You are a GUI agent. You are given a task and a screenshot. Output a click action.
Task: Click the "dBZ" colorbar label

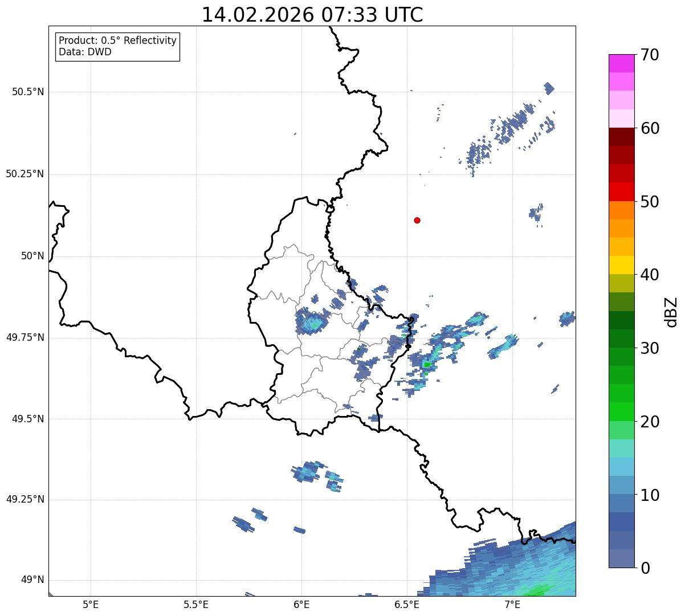pyautogui.click(x=671, y=311)
